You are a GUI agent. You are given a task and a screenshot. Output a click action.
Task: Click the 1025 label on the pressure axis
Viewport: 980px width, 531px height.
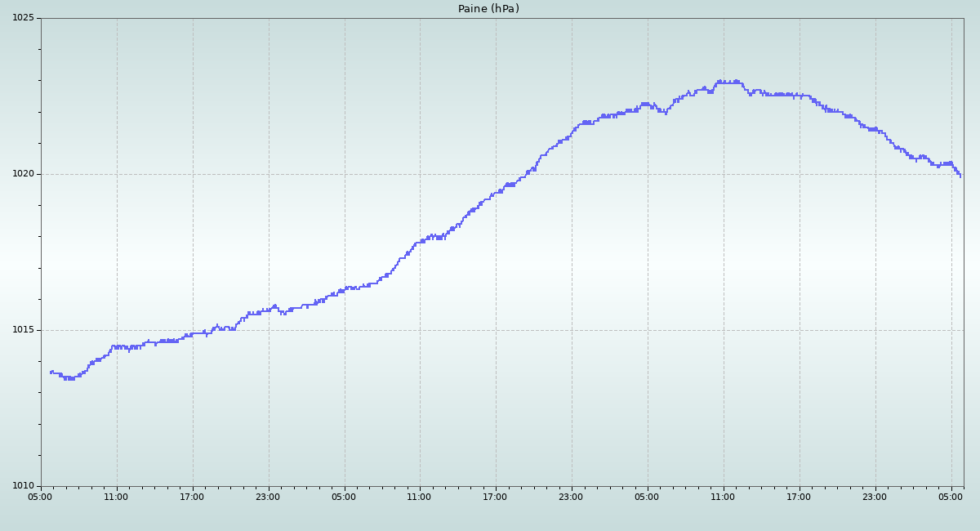pos(23,18)
